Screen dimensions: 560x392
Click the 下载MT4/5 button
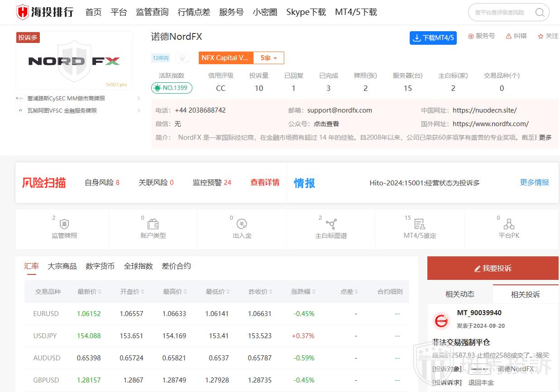pyautogui.click(x=433, y=38)
